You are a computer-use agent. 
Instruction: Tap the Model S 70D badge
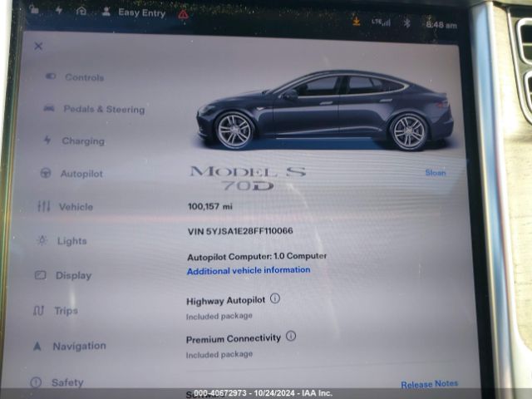248,178
